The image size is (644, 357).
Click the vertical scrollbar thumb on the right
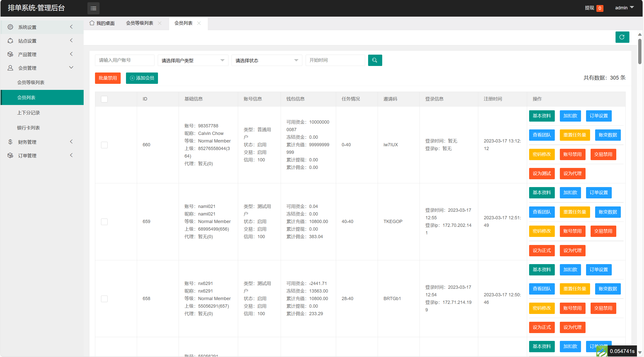click(x=640, y=52)
